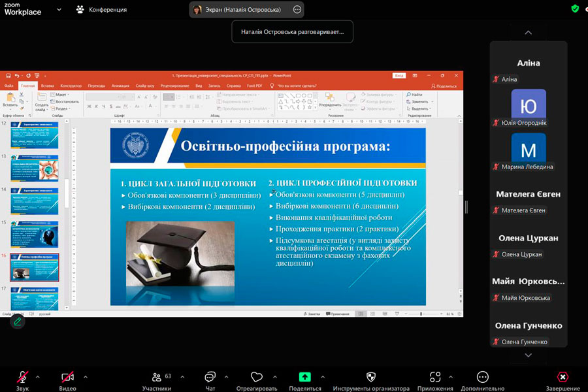Open Инструменты организатора shield icon
Viewport: 588px width, 392px height.
click(370, 377)
